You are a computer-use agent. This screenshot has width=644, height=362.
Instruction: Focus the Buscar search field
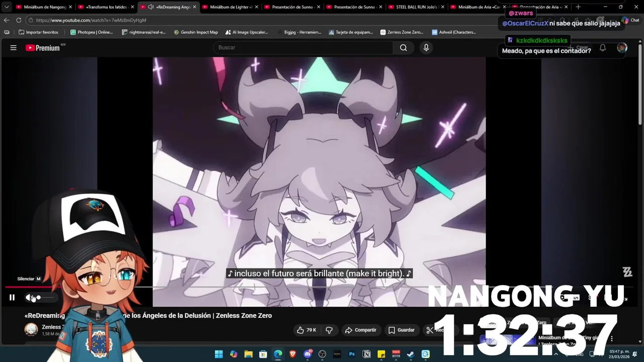coord(303,48)
